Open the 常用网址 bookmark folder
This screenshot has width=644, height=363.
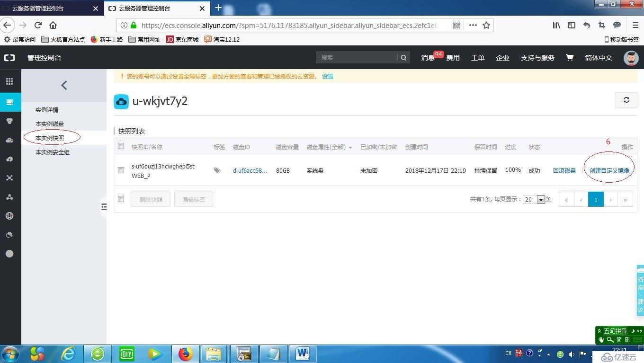(144, 39)
